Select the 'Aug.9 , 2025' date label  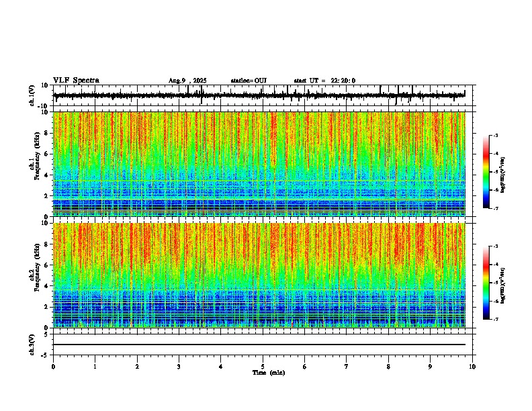pyautogui.click(x=187, y=81)
